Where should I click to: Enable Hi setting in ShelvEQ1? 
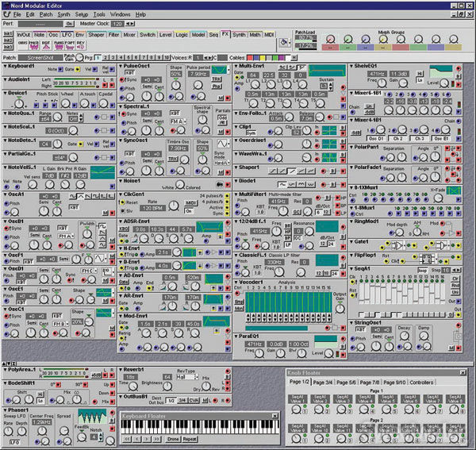[x=419, y=73]
